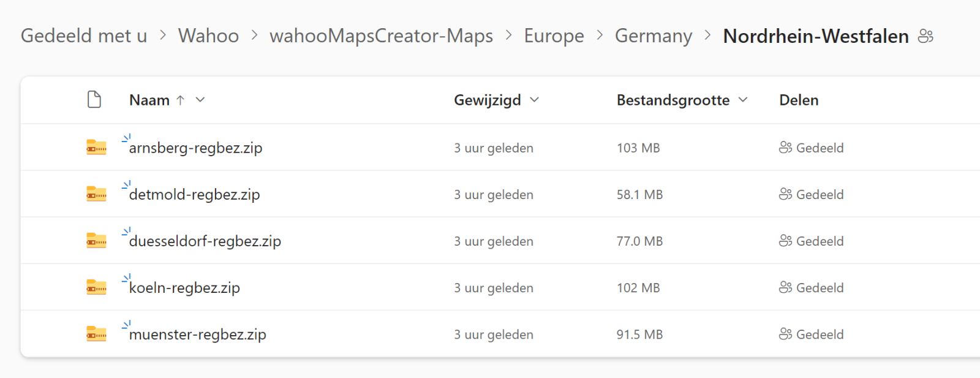Click the Gedeeld sharing icon for arnsberg-regbez.zip
The height and width of the screenshot is (378, 980).
(x=785, y=148)
